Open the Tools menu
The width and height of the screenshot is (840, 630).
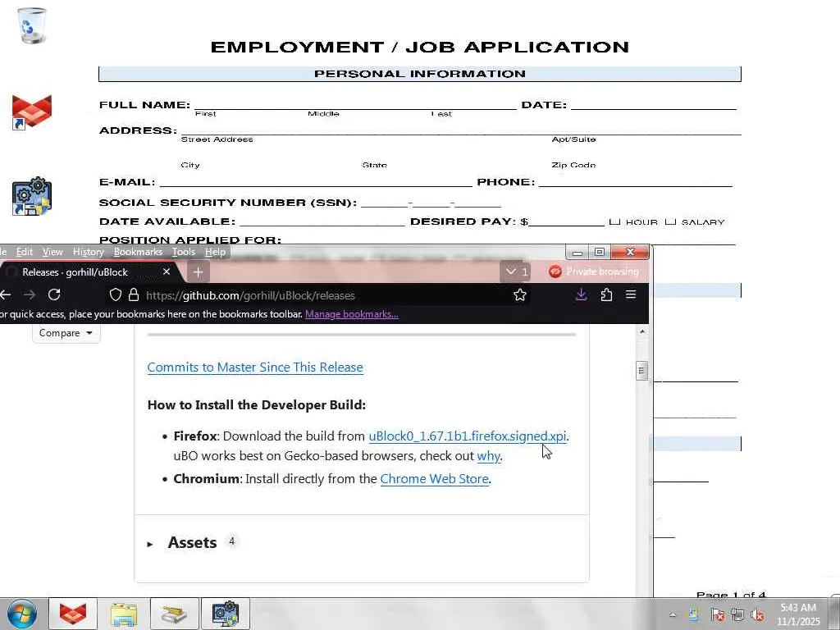coord(183,252)
